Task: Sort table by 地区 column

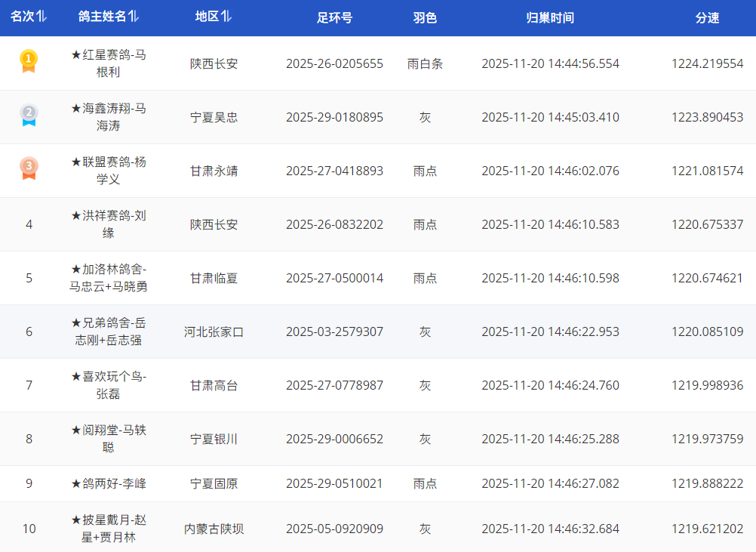Action: coord(214,17)
